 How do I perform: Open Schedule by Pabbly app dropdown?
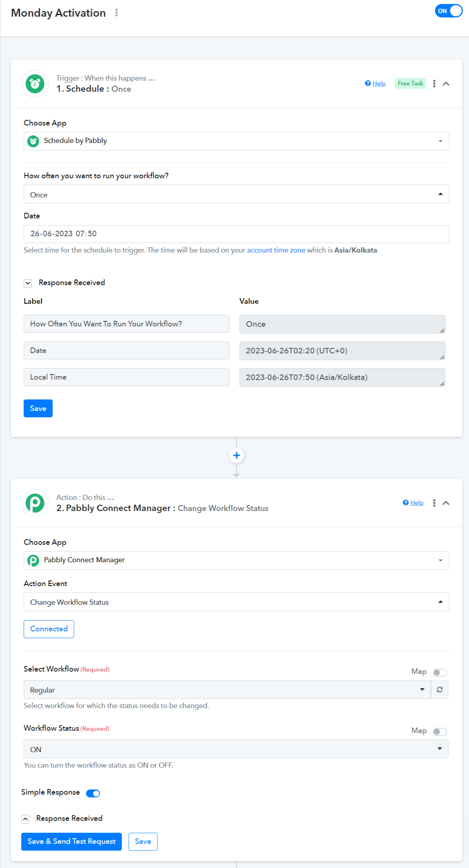click(x=236, y=141)
